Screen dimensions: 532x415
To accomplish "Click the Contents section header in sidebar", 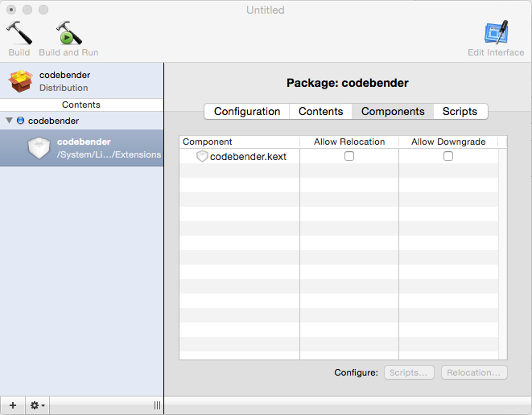I will [81, 105].
